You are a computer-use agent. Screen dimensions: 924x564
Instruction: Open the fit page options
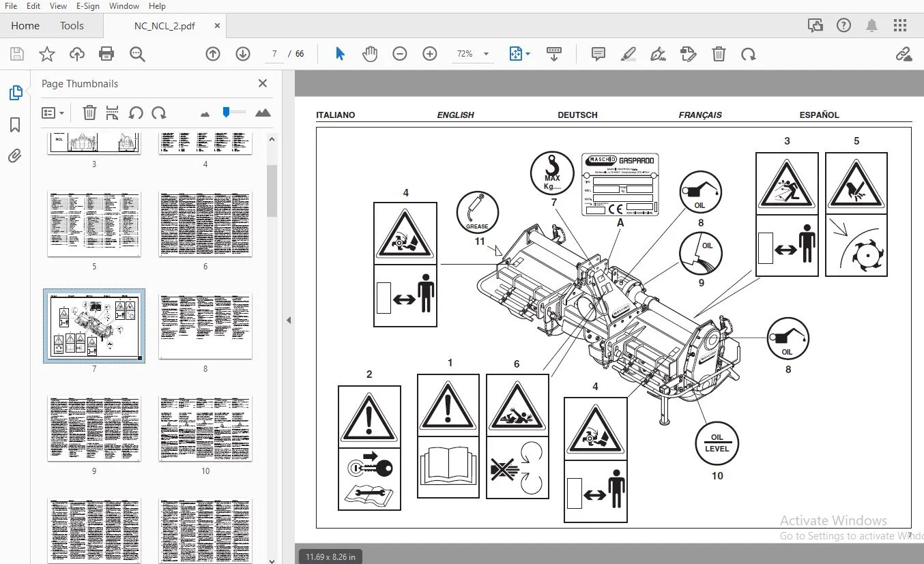click(x=520, y=54)
